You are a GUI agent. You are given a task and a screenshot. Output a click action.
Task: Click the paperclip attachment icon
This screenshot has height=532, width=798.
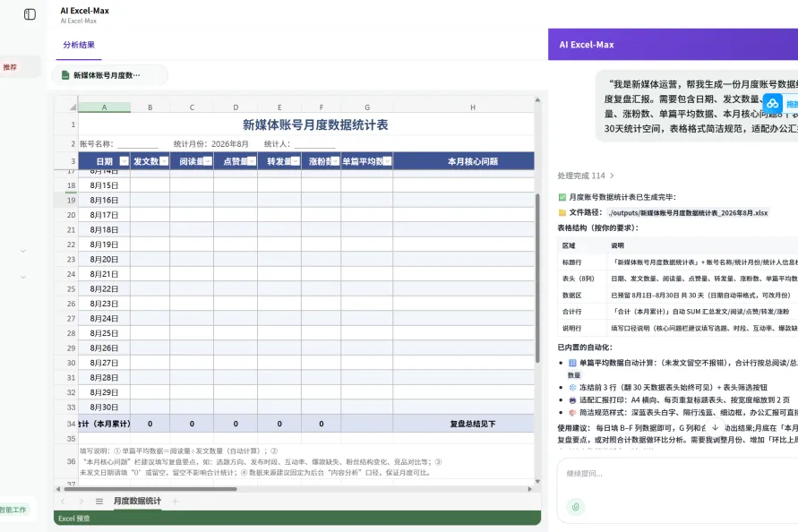[x=576, y=507]
